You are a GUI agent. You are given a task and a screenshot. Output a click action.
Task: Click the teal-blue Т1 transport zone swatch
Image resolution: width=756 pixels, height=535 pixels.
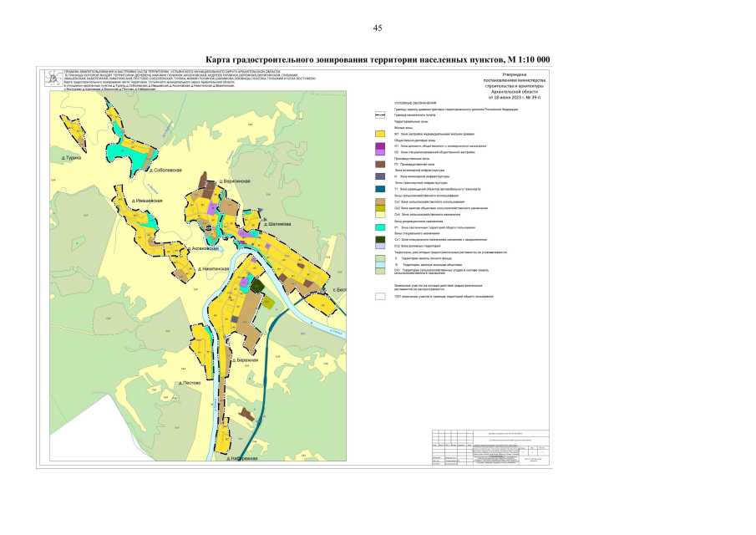380,189
